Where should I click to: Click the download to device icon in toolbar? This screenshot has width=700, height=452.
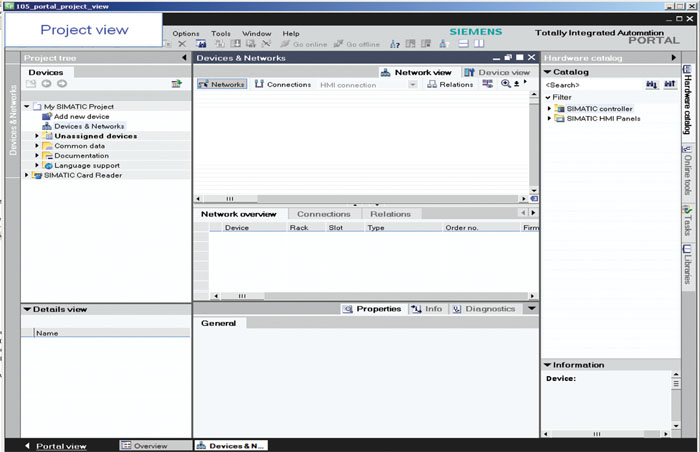[x=235, y=44]
